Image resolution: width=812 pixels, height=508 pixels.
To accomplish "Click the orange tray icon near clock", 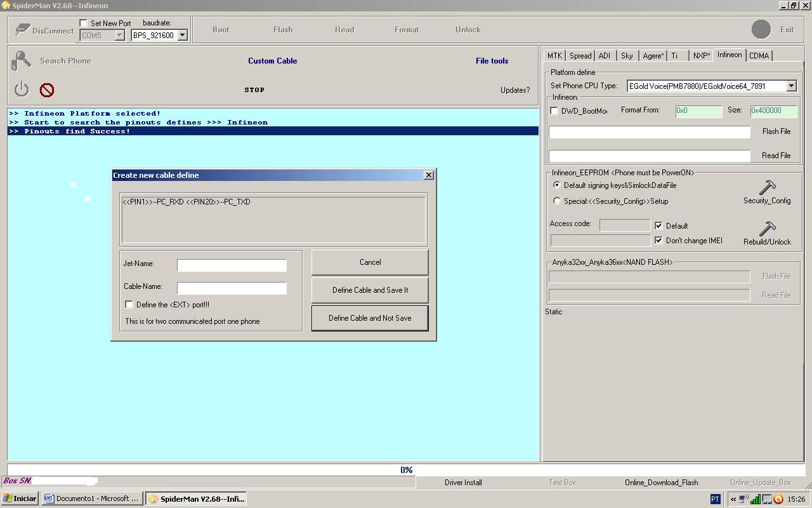I will pos(778,499).
